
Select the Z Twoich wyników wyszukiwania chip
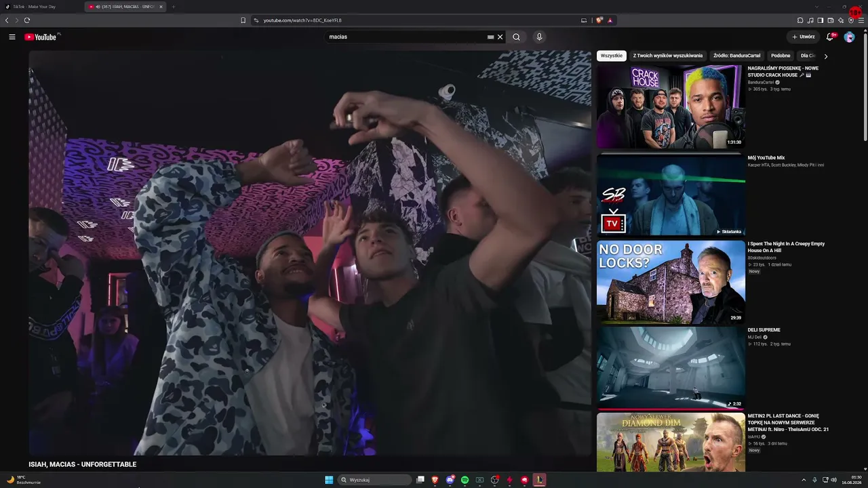[x=668, y=56]
